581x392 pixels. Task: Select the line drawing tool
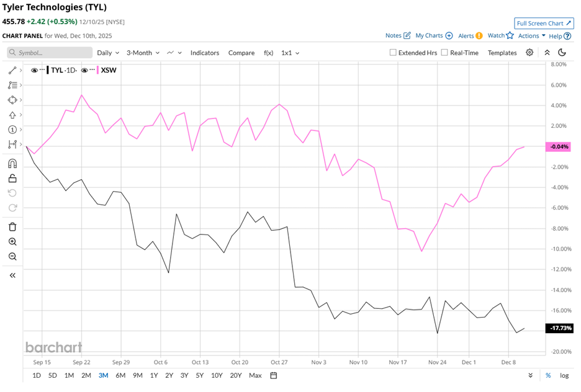pyautogui.click(x=12, y=70)
